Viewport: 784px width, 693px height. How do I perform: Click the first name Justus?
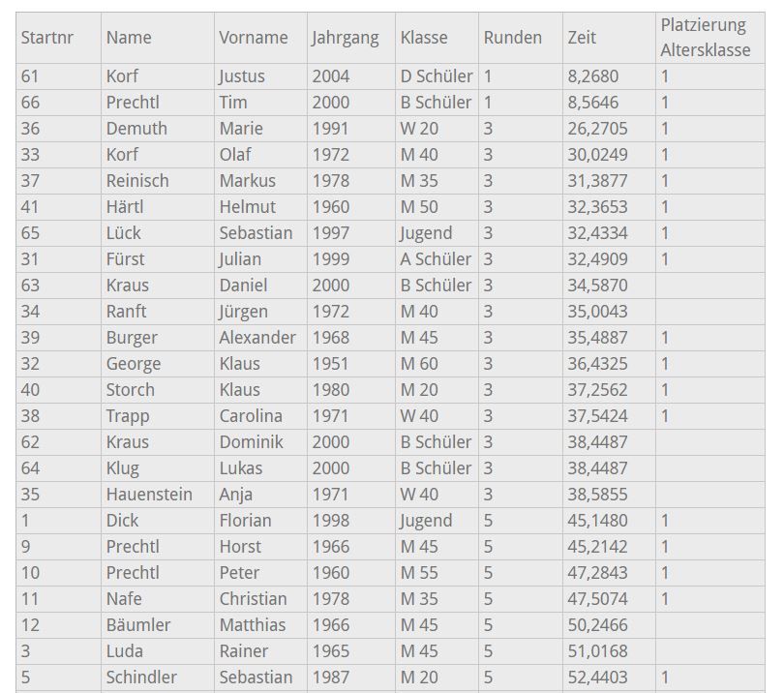(x=242, y=76)
